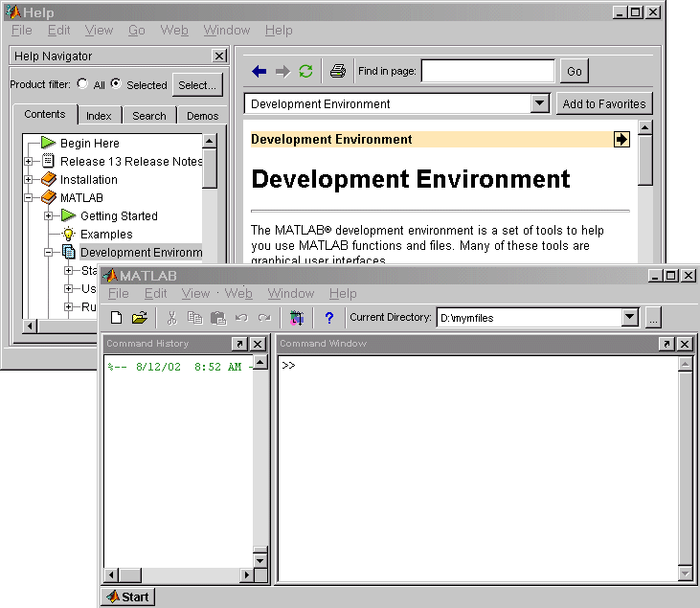Collapse the Development Environment tree node
Screen dimensions: 700x608
[x=49, y=253]
